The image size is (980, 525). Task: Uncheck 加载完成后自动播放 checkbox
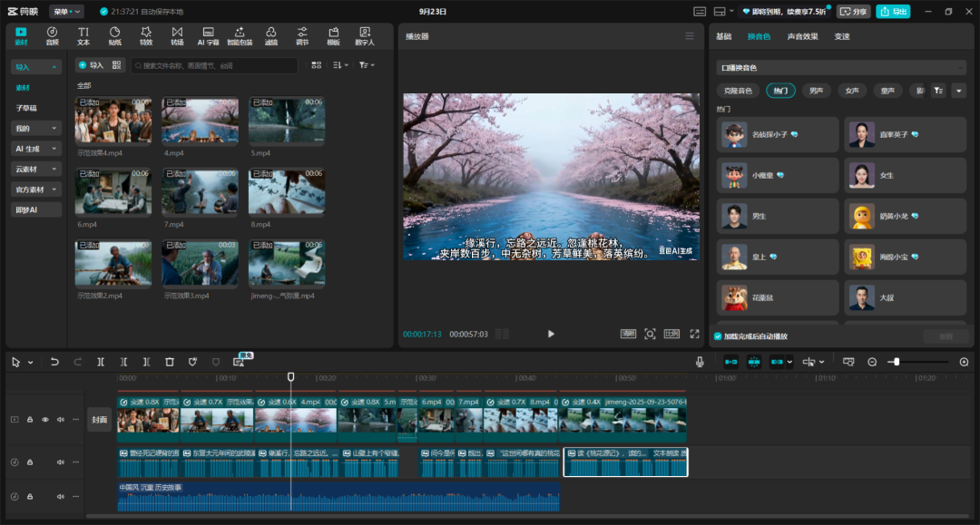click(719, 336)
